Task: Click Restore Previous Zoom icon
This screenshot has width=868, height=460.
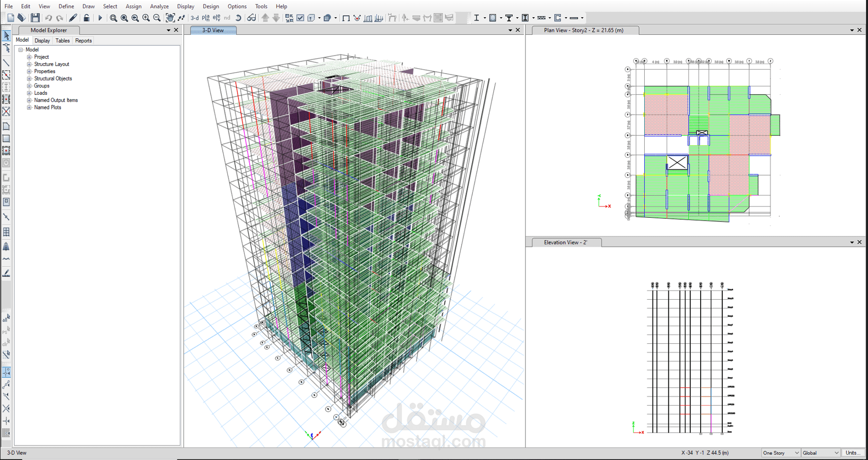Action: [x=135, y=18]
